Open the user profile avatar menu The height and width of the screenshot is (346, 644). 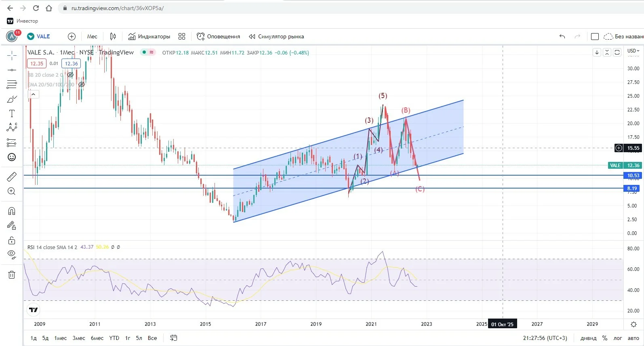coord(12,36)
